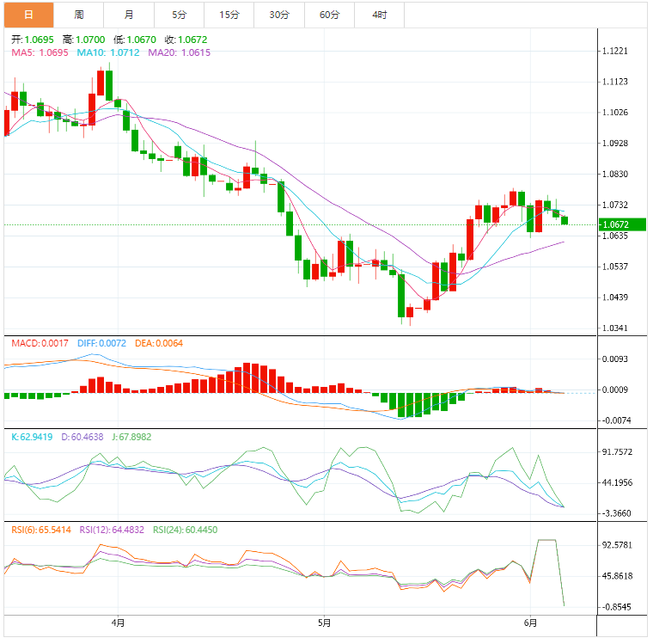Click the K:62.9419 KDJ label
Image resolution: width=653 pixels, height=644 pixels.
pos(32,437)
